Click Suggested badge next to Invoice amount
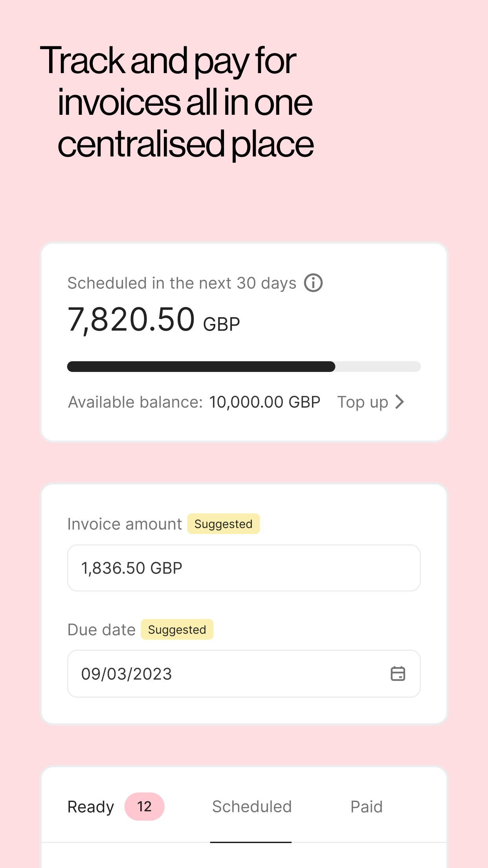Viewport: 488px width, 868px height. [223, 524]
